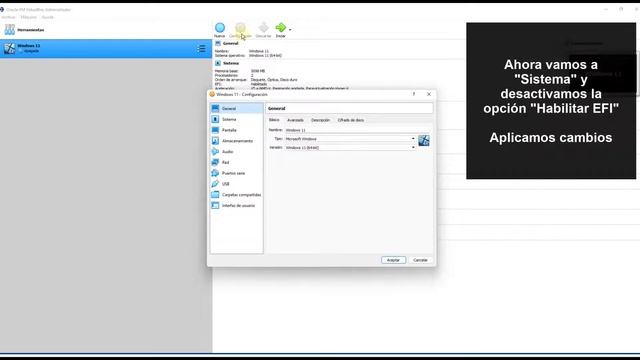This screenshot has height=360, width=640.
Task: Open the Pantalla settings category
Action: (237, 130)
